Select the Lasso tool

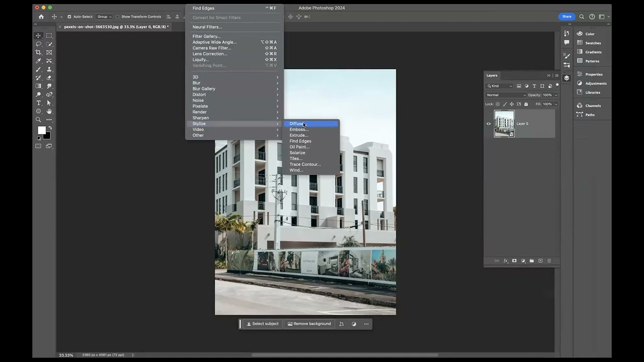tap(38, 44)
